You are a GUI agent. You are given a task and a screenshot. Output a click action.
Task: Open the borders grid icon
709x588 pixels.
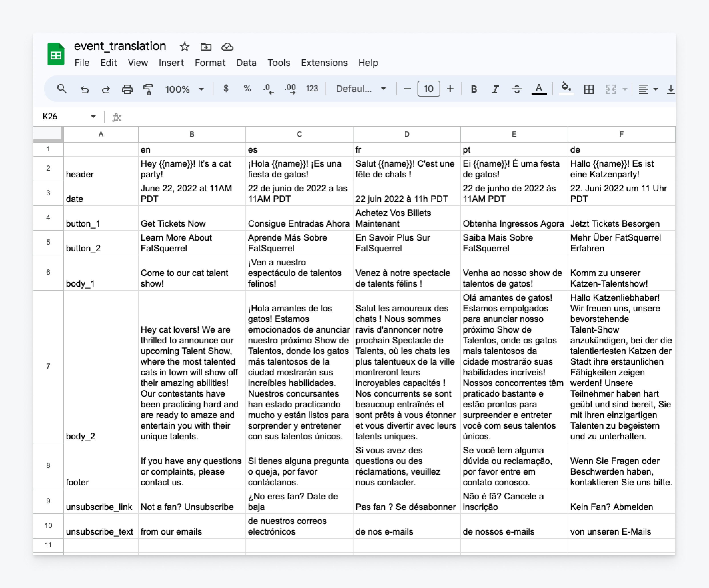coord(589,89)
